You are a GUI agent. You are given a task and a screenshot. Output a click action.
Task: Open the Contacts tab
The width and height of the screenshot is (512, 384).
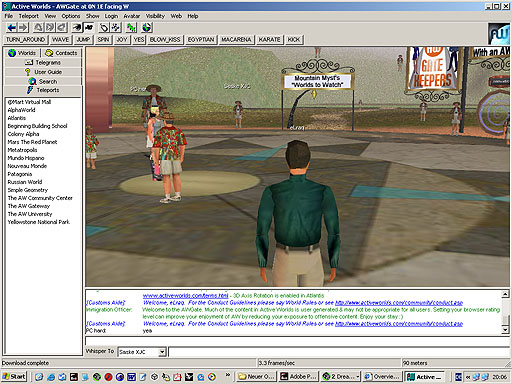pyautogui.click(x=61, y=53)
